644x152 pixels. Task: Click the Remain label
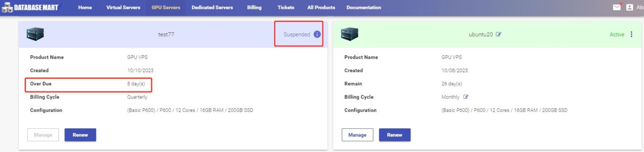tap(353, 84)
